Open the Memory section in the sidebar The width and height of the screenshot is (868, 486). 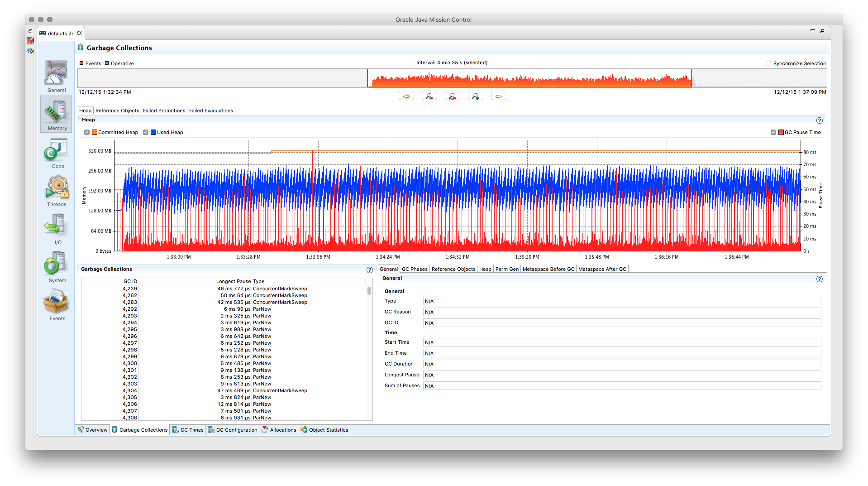(x=56, y=114)
